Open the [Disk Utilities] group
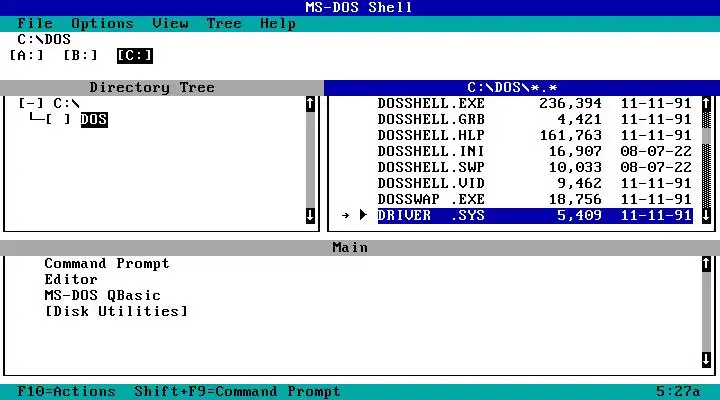Viewport: 720px width, 400px height. [117, 311]
